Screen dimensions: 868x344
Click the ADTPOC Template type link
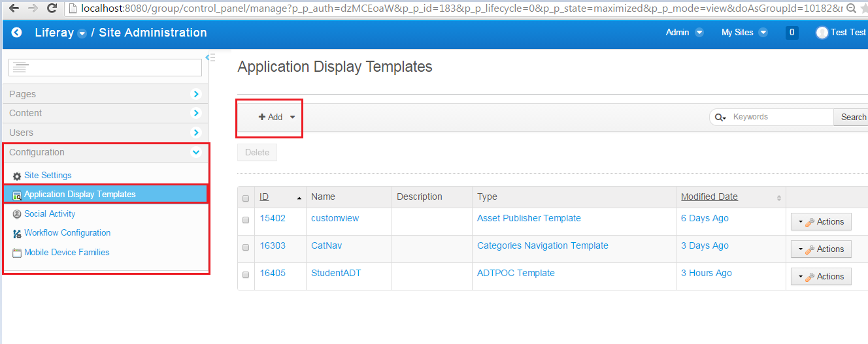516,274
